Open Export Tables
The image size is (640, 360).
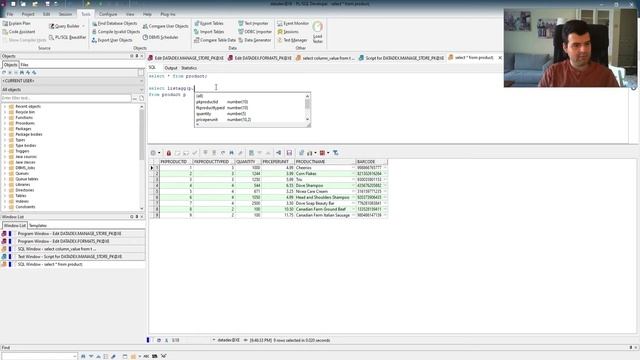209,24
